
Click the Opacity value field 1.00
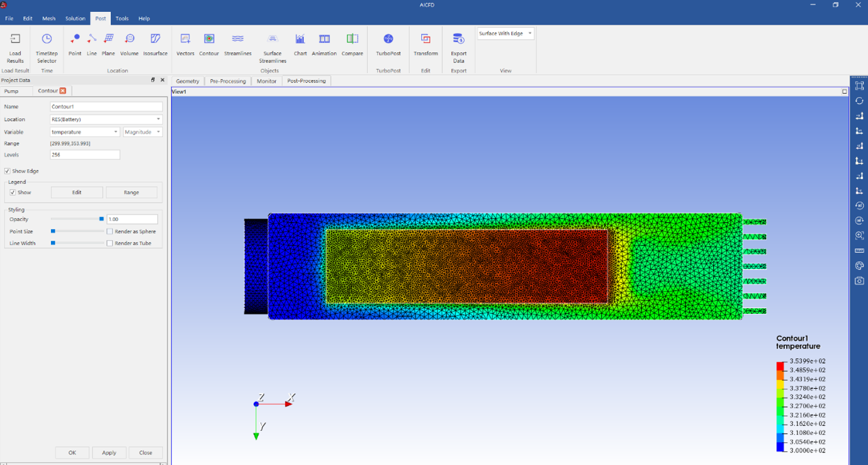[132, 219]
